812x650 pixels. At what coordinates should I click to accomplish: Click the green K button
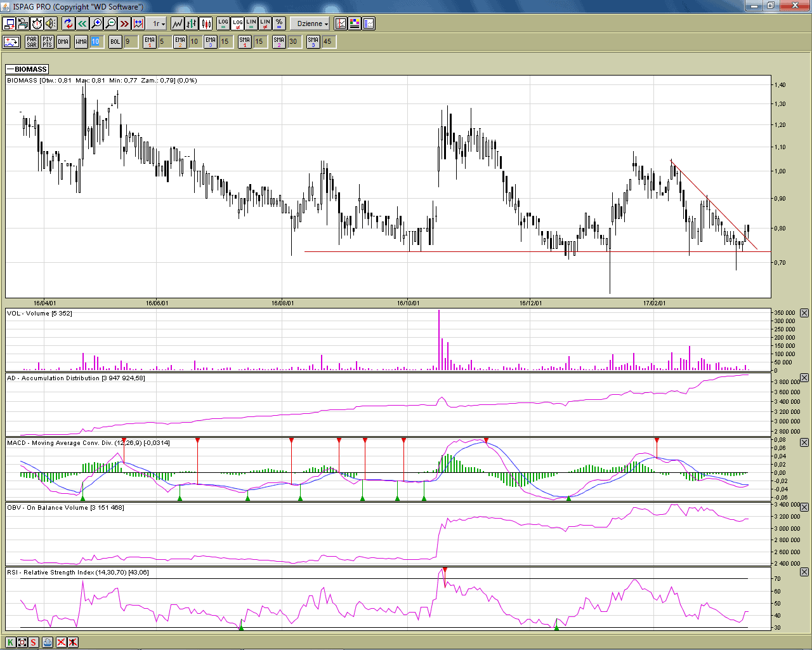pyautogui.click(x=11, y=642)
